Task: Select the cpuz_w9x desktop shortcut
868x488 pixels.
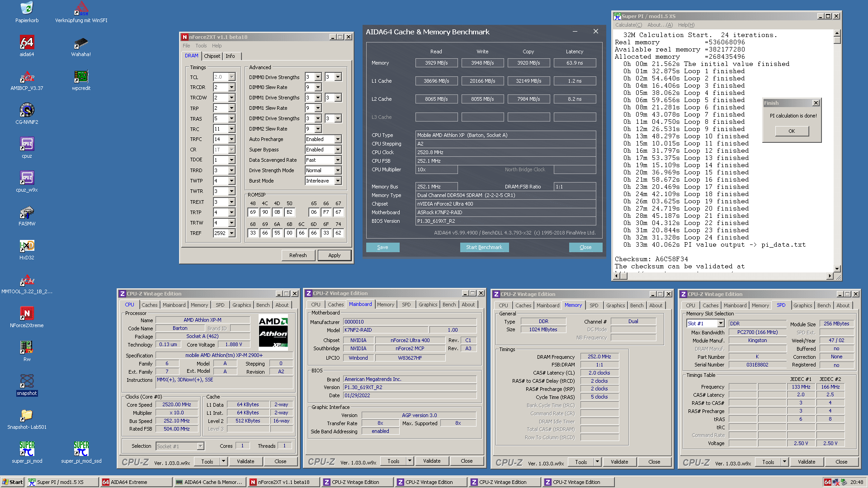Action: tap(27, 182)
